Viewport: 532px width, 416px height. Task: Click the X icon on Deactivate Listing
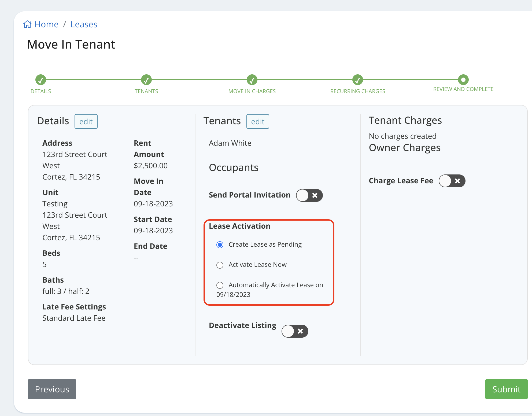300,331
